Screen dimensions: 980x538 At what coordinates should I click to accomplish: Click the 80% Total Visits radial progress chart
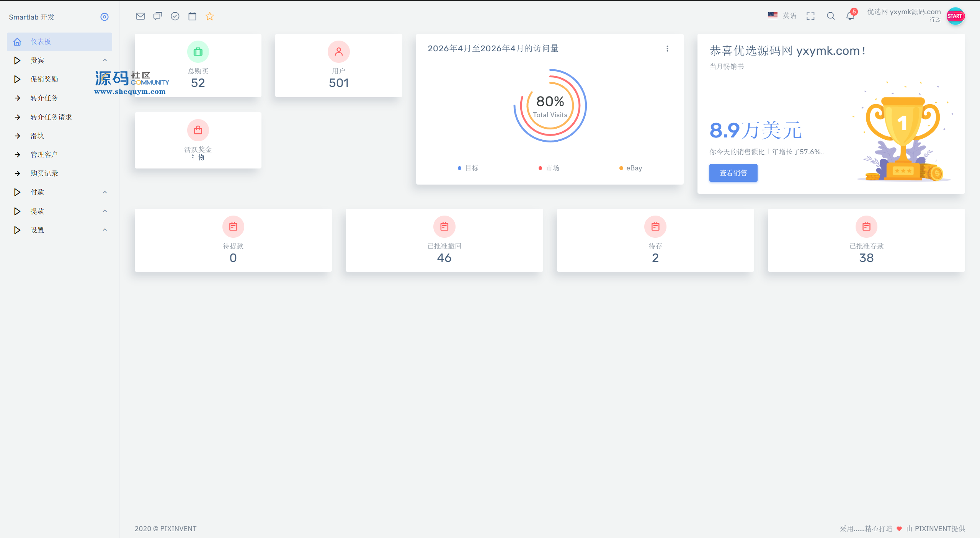(550, 106)
